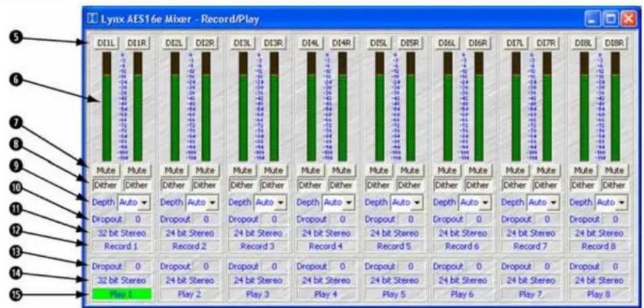Click the Play 6 device label
Image resolution: width=644 pixels, height=308 pixels.
[x=463, y=293]
